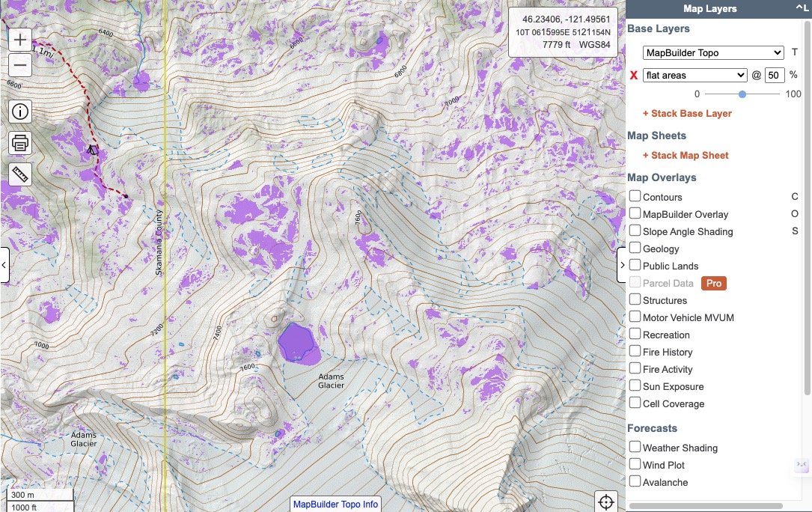Click the Map Sheets section heading
Screen dimensions: 812x512
point(656,135)
